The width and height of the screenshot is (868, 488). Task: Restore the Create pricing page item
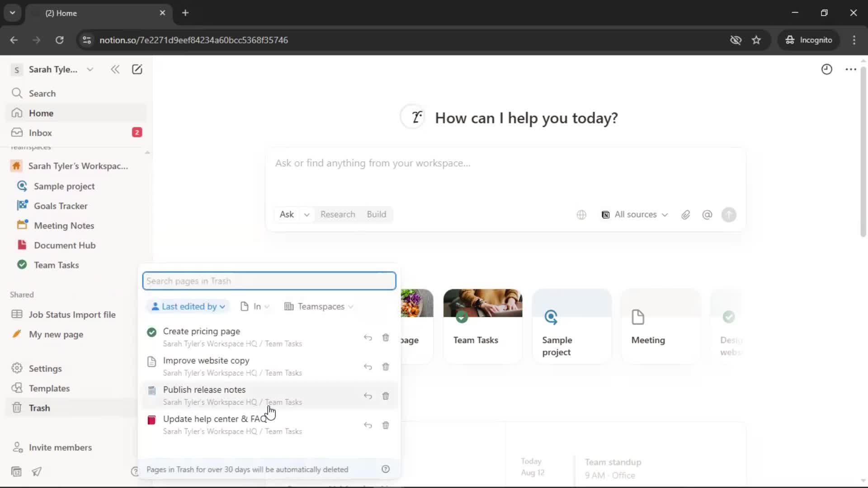(x=368, y=338)
